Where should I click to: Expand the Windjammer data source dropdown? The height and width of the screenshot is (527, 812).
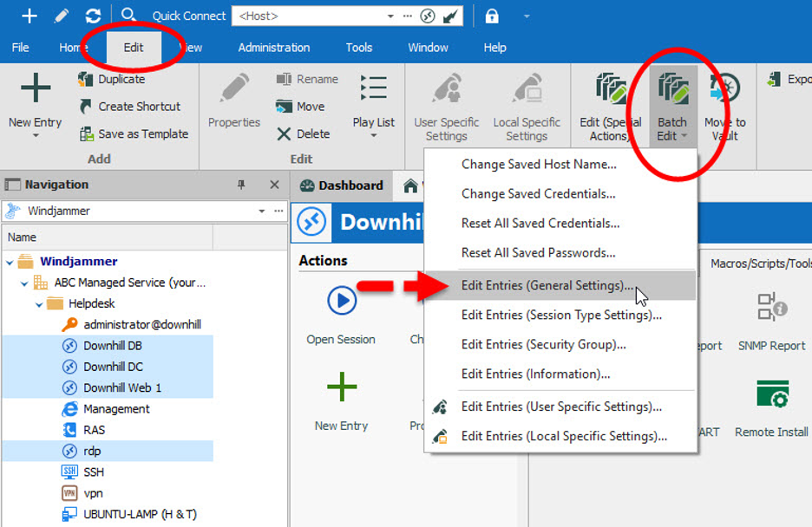262,211
